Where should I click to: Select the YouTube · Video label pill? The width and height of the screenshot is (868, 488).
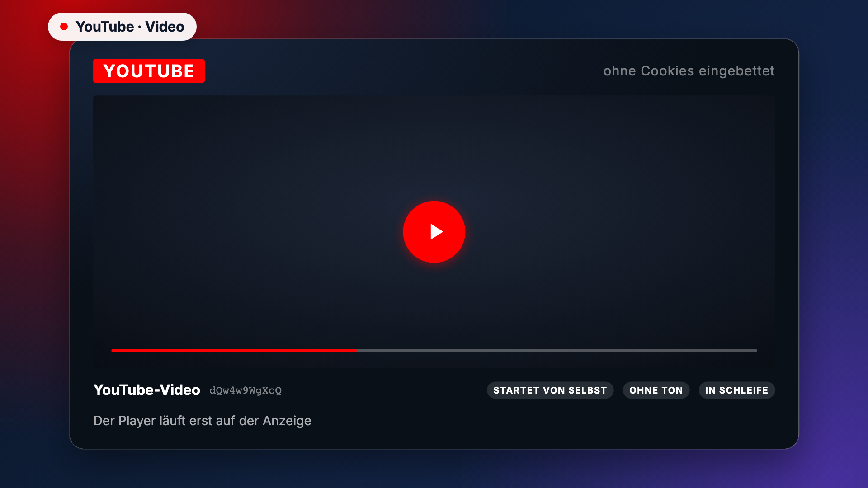pyautogui.click(x=122, y=27)
